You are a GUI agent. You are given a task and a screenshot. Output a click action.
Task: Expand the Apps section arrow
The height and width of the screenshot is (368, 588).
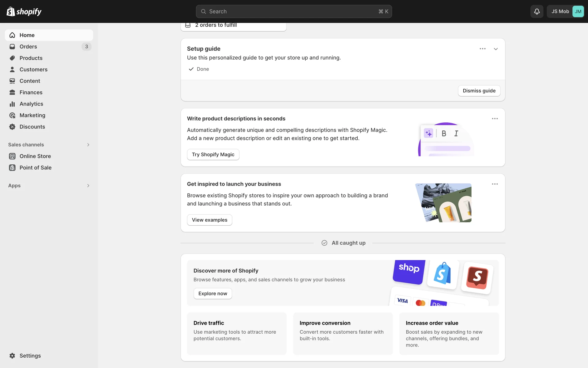pyautogui.click(x=88, y=186)
